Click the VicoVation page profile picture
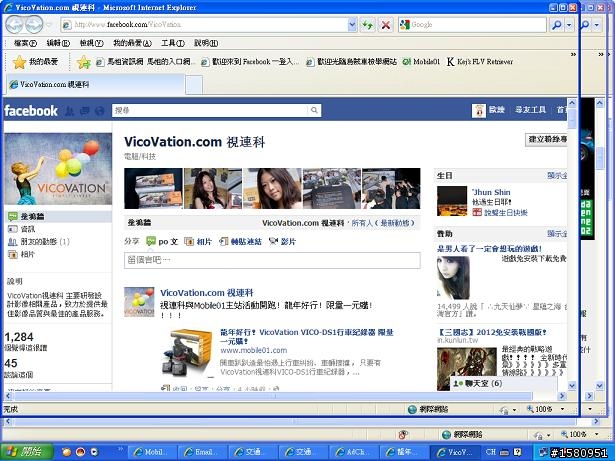 [58, 169]
